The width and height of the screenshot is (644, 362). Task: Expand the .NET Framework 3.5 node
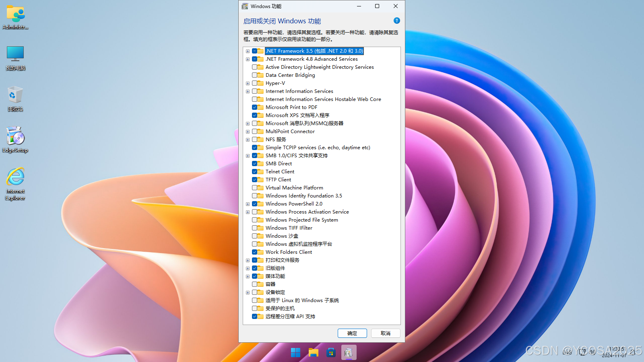pos(248,51)
